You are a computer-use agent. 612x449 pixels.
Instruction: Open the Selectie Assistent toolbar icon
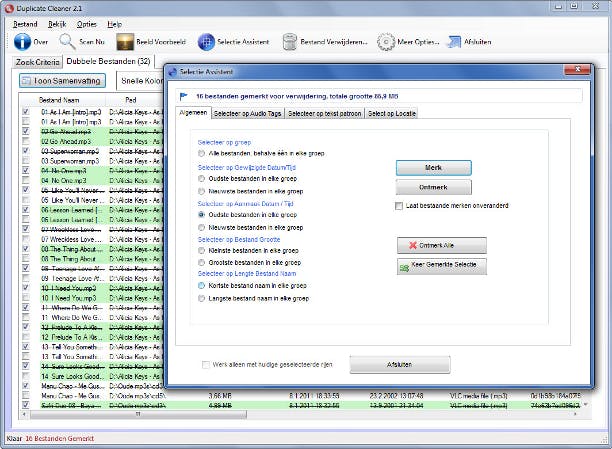pyautogui.click(x=206, y=42)
